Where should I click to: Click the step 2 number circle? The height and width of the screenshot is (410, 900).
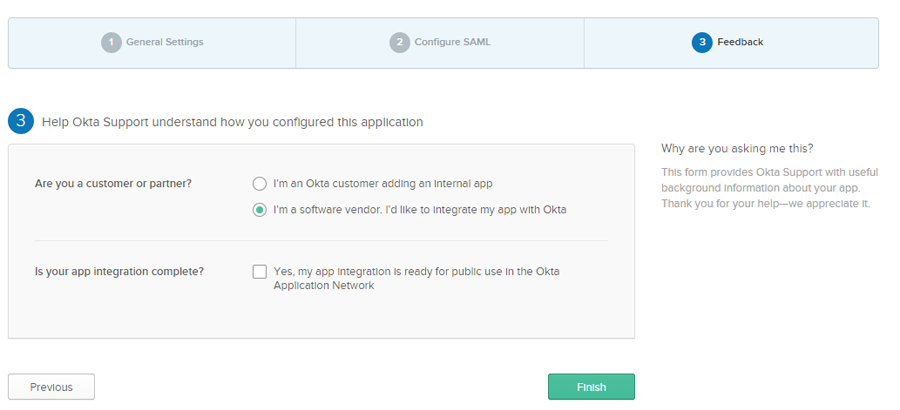click(x=399, y=42)
